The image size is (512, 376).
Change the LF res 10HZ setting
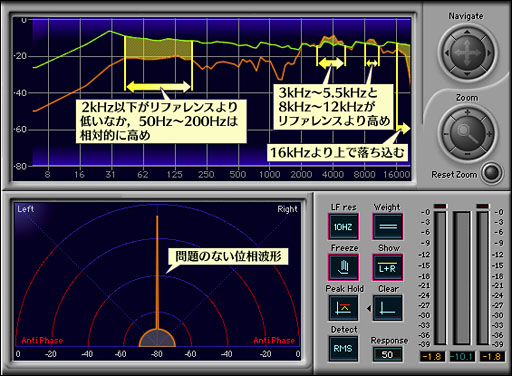point(343,227)
